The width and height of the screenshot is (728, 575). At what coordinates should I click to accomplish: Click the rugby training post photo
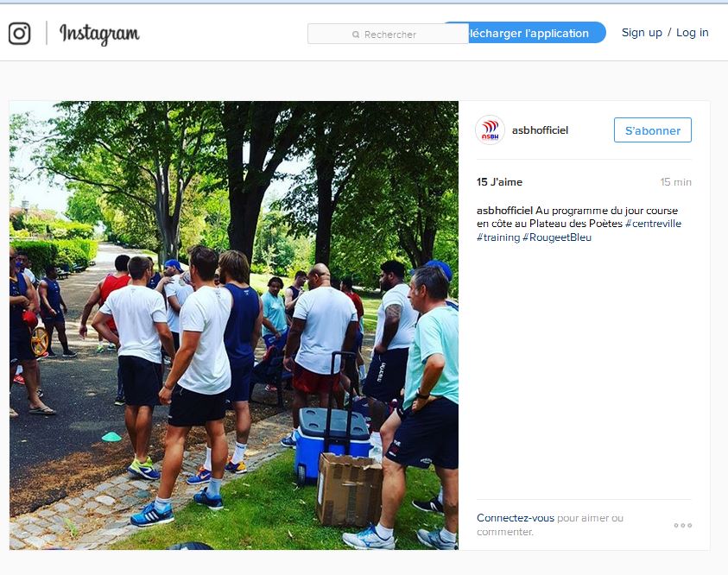[x=234, y=325]
